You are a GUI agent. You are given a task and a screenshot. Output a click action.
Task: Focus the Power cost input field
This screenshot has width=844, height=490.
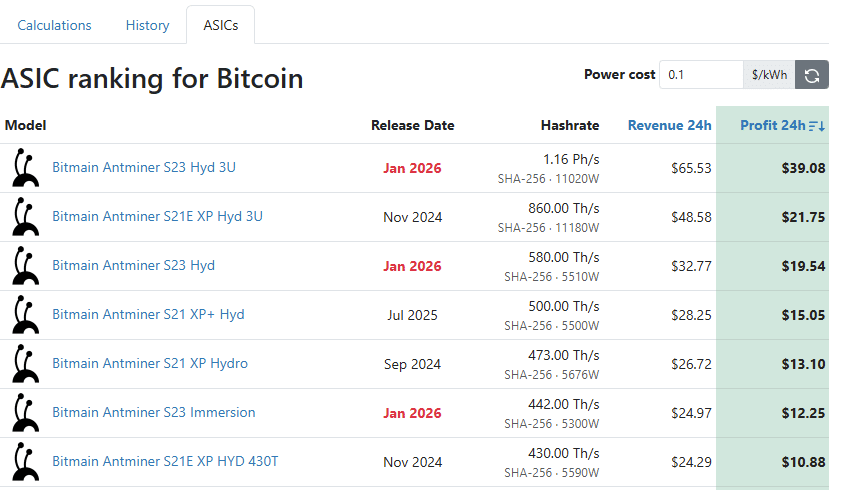click(x=701, y=75)
